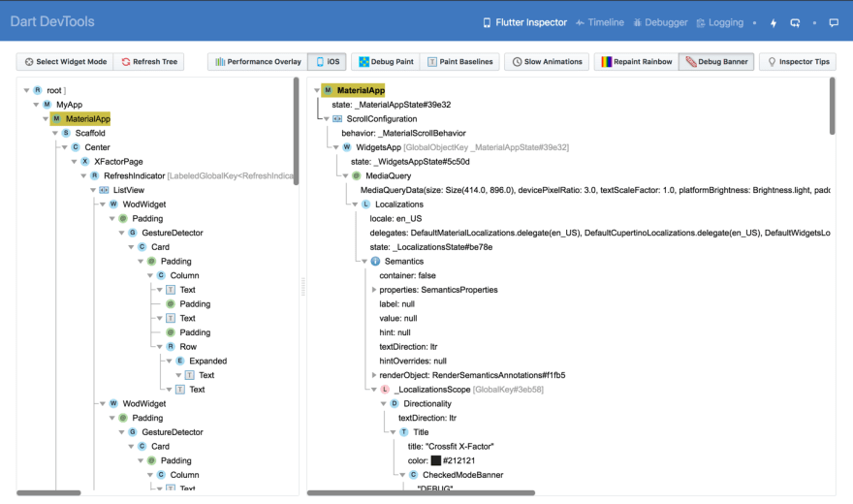
Task: Click the info icon beside Semantics
Action: 375,261
